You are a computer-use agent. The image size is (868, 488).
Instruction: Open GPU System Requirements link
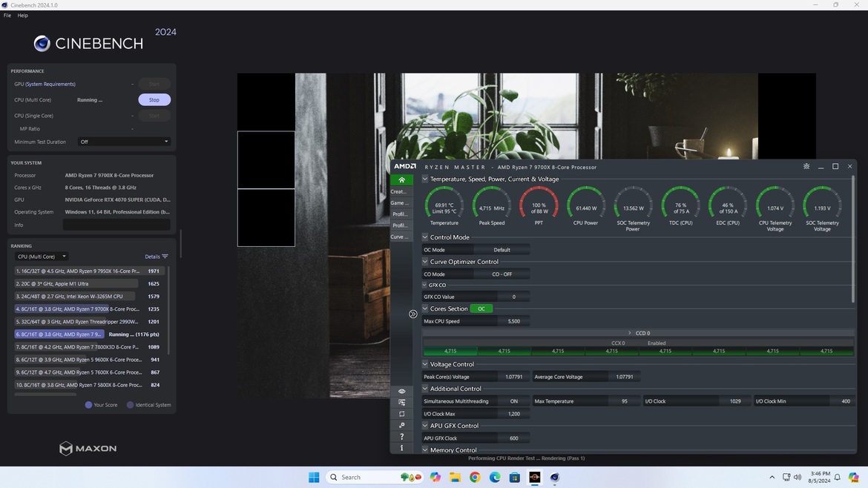click(x=50, y=84)
